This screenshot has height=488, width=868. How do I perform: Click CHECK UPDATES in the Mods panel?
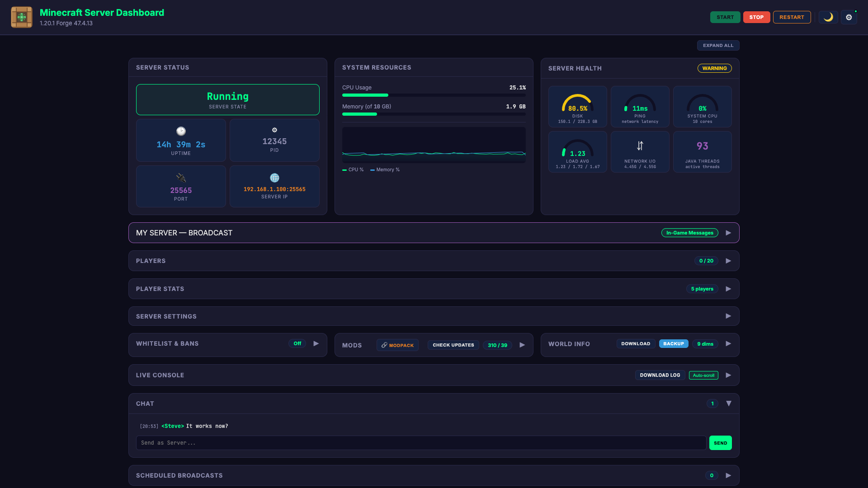tap(453, 345)
